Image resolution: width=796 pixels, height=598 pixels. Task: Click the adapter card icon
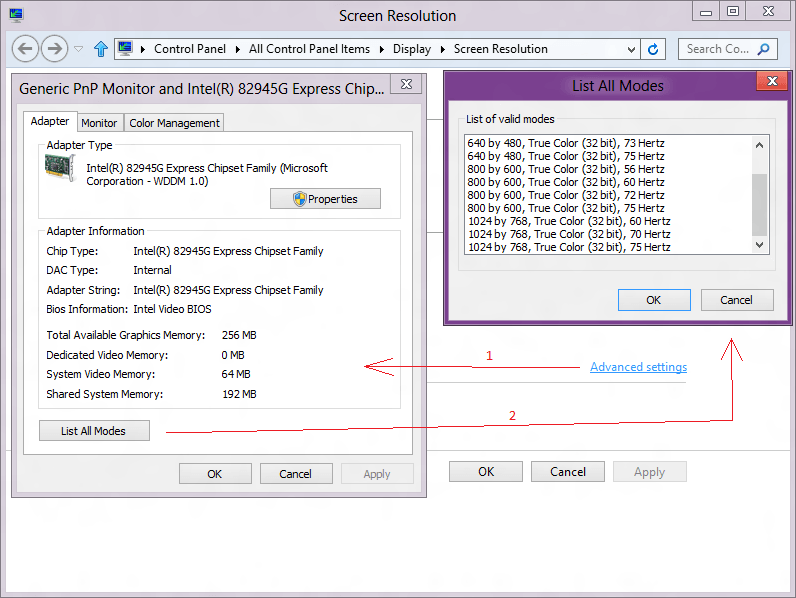(x=60, y=169)
